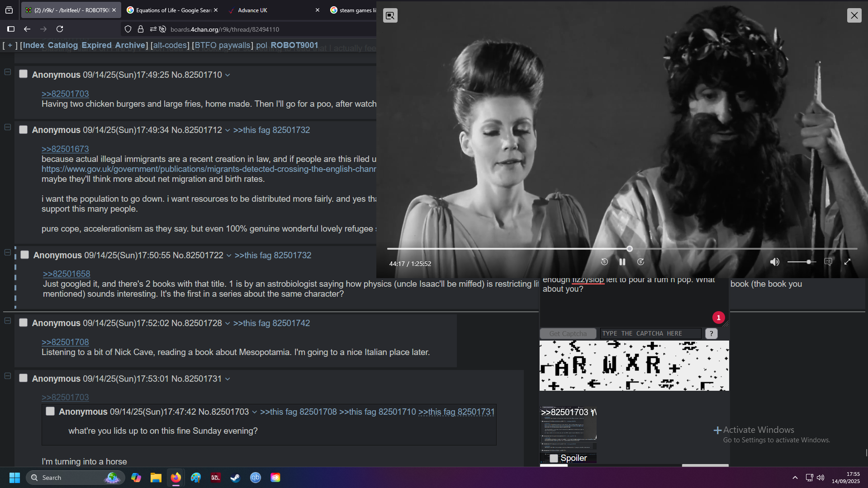This screenshot has width=868, height=488.
Task: Collapse post No.82501712 with minus toggle
Action: pos(8,128)
